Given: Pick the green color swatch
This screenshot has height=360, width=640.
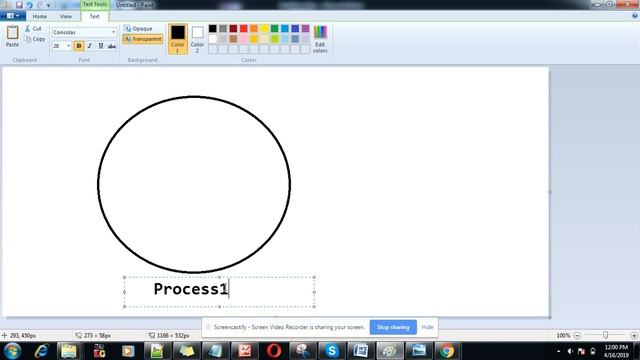Looking at the screenshot, I should click(x=275, y=29).
